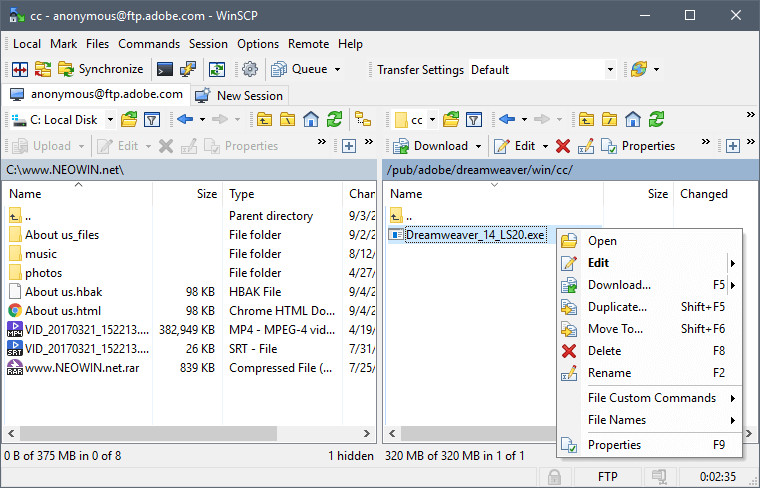Go back in local panel

pos(185,119)
